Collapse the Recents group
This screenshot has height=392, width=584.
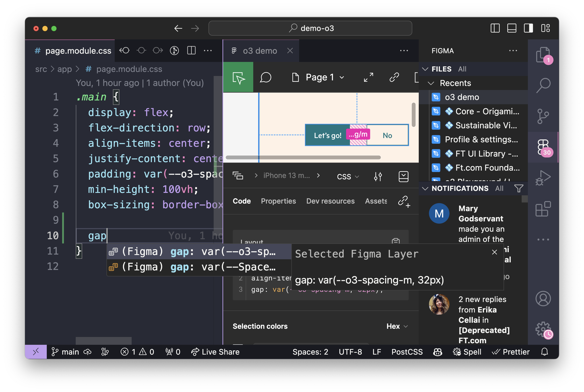pyautogui.click(x=431, y=83)
